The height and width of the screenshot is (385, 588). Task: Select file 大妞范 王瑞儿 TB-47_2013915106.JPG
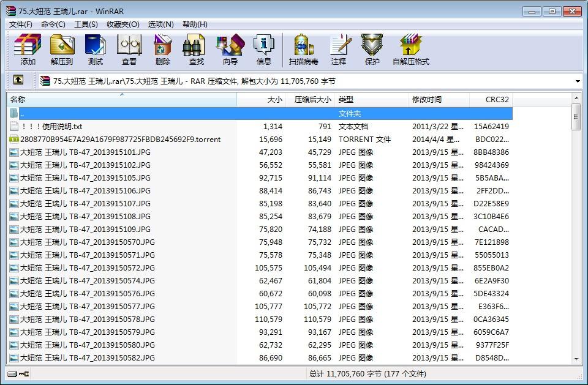click(x=260, y=191)
